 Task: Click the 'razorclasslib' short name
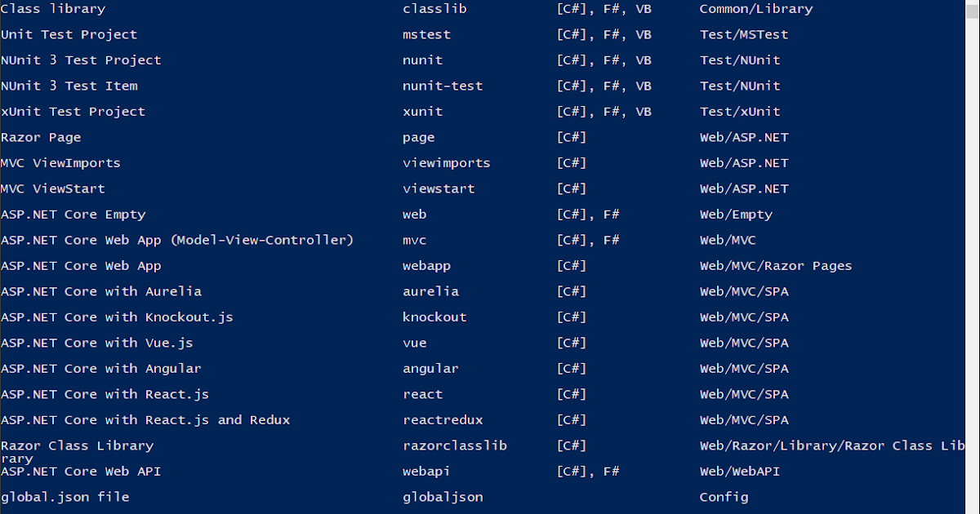(455, 445)
